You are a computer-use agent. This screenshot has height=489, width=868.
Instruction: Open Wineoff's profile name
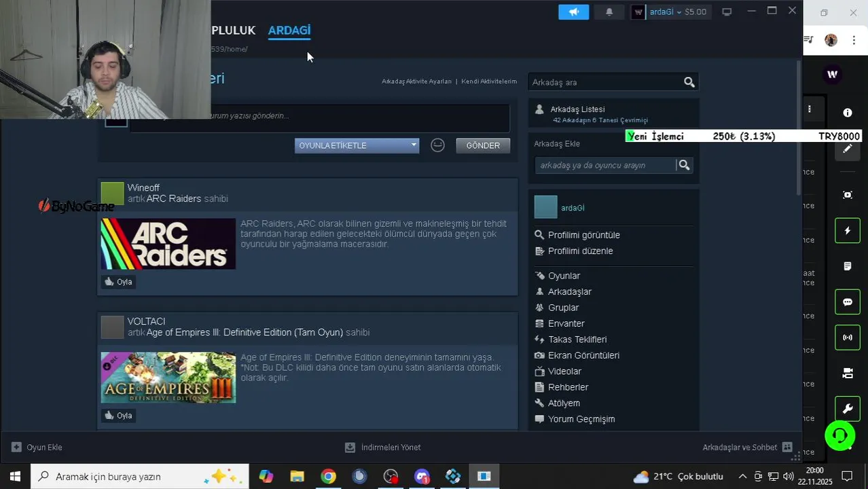pos(143,188)
